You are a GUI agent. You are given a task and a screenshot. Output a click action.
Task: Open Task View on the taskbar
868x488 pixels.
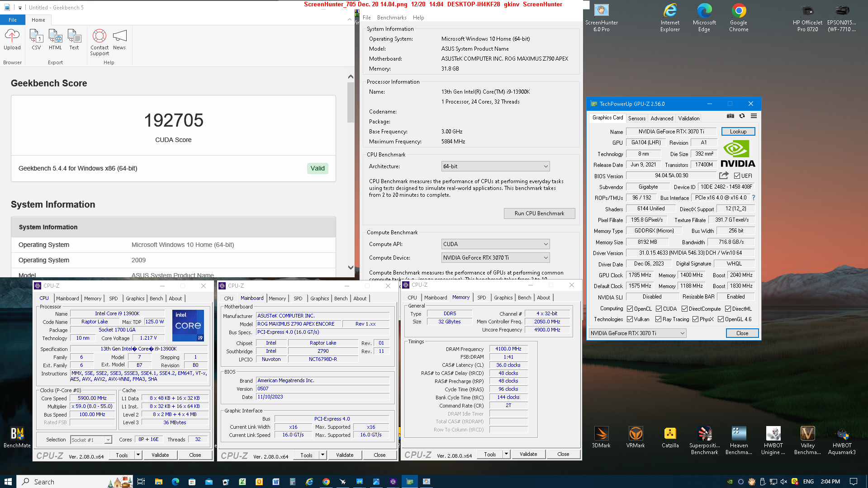click(141, 482)
